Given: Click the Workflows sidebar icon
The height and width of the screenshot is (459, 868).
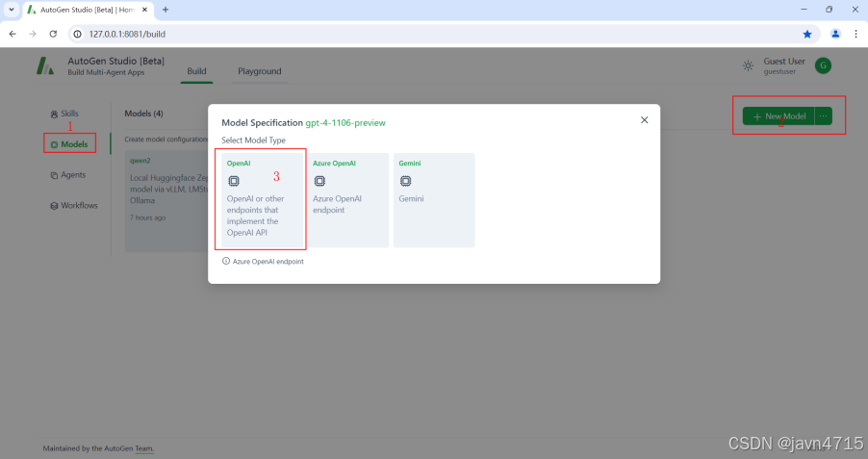Looking at the screenshot, I should click(54, 206).
